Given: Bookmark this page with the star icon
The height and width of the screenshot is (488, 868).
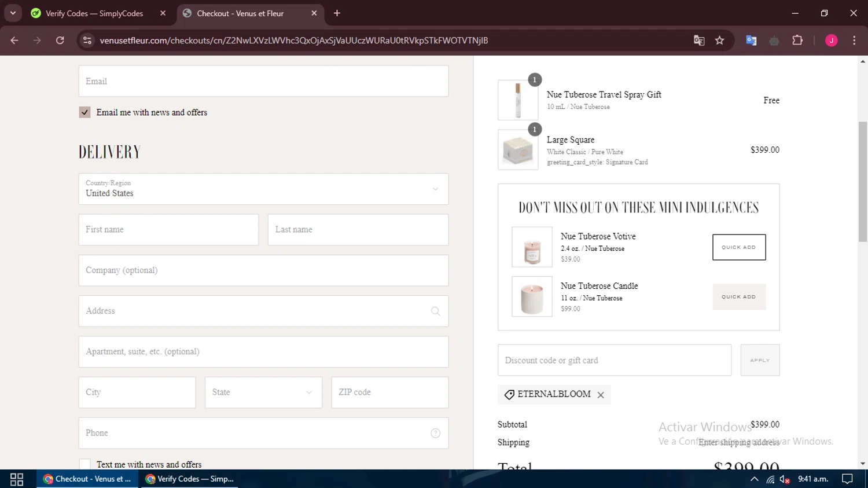Looking at the screenshot, I should pos(719,41).
